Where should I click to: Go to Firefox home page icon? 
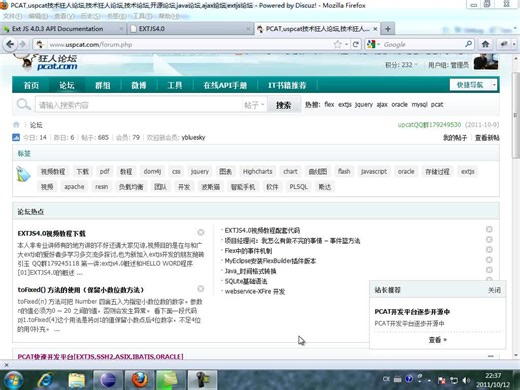coord(485,44)
